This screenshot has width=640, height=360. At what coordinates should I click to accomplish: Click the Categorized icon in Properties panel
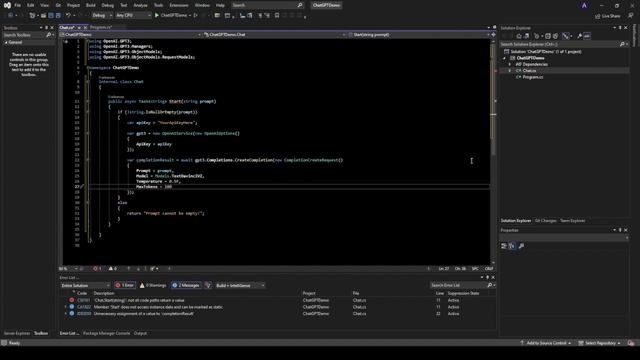504,246
